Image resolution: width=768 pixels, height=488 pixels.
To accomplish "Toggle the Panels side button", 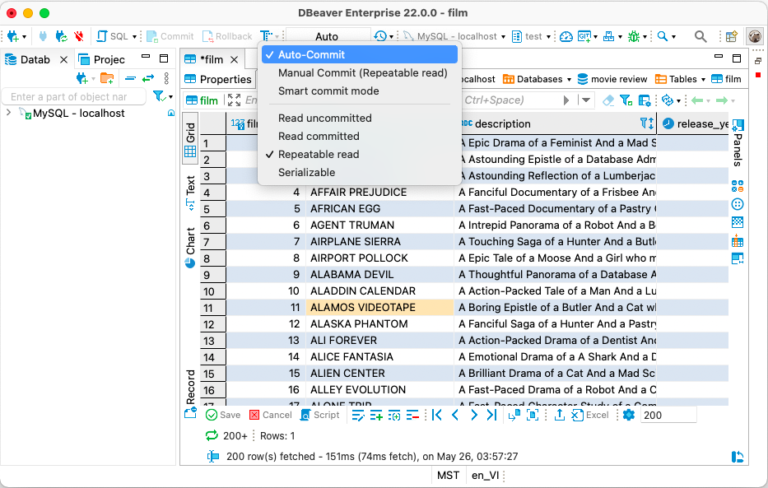I will (738, 143).
